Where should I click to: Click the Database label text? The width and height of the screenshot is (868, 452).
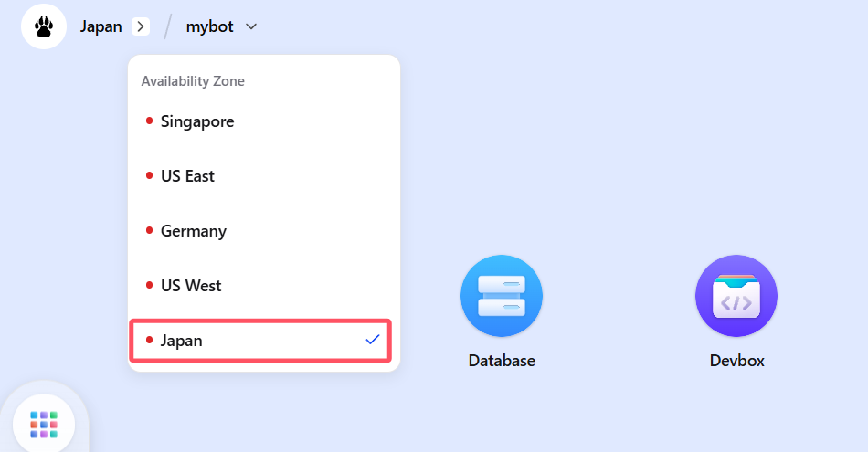(502, 361)
